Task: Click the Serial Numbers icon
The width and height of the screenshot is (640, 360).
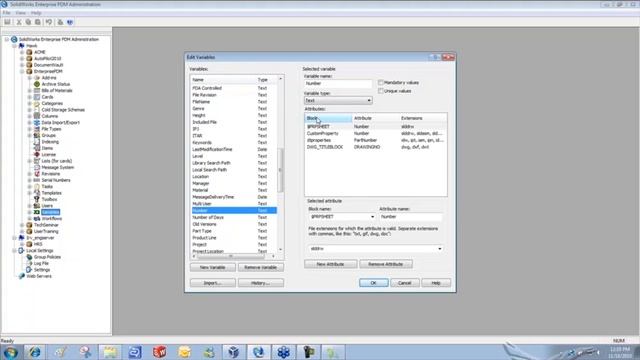Action: [x=37, y=180]
